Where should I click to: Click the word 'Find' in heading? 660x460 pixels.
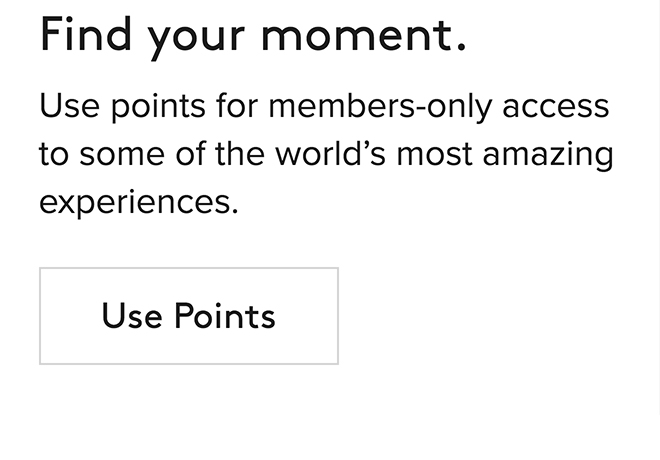pyautogui.click(x=86, y=35)
